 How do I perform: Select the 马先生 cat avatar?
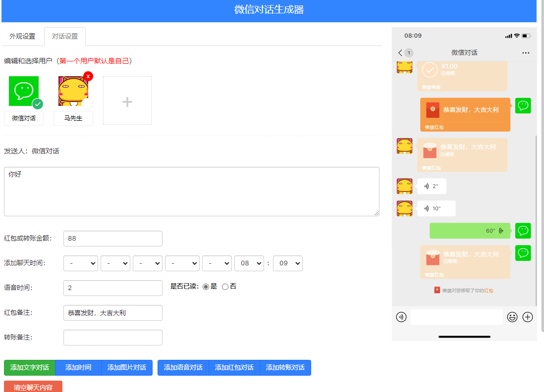pos(73,91)
